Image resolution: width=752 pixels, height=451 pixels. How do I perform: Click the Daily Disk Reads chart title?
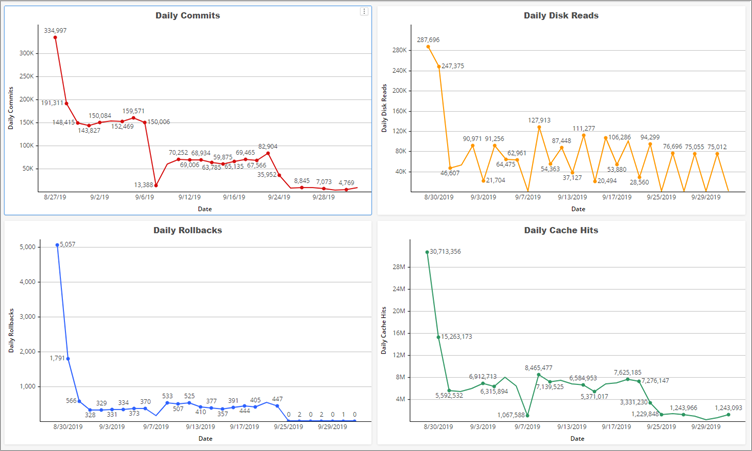coord(564,16)
